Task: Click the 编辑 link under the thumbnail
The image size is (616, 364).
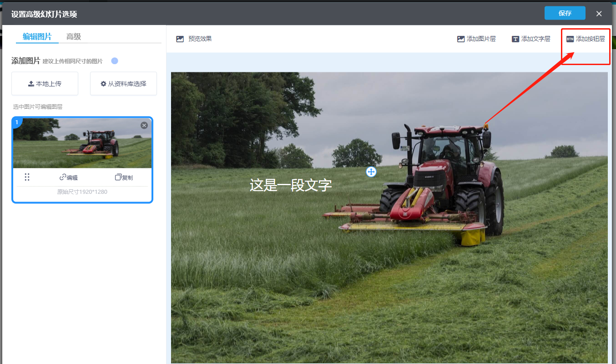Action: 69,177
